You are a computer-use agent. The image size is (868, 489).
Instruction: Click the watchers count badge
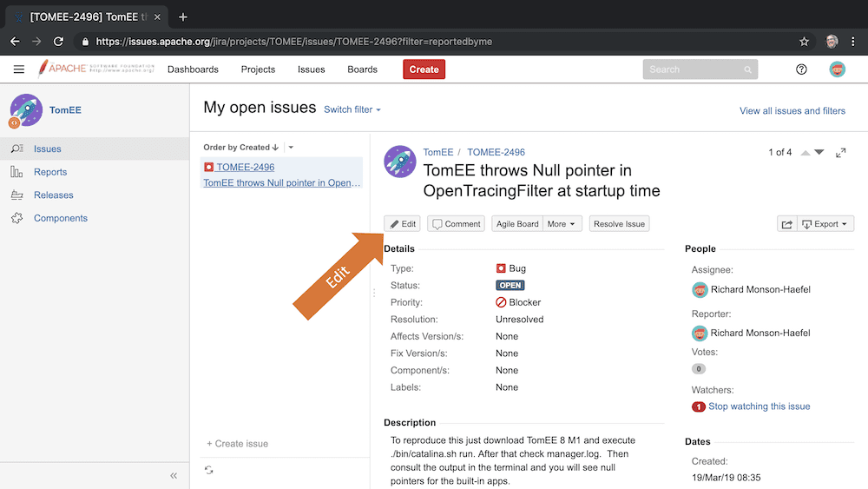pos(698,406)
